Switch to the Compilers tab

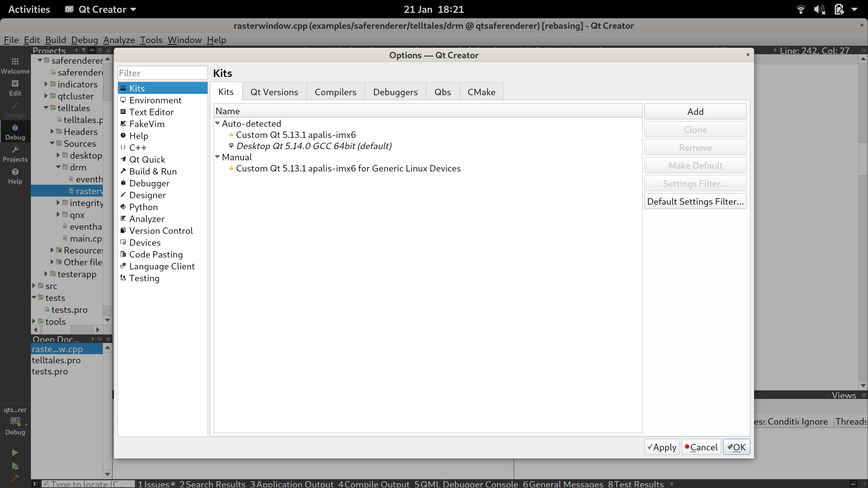[x=335, y=92]
